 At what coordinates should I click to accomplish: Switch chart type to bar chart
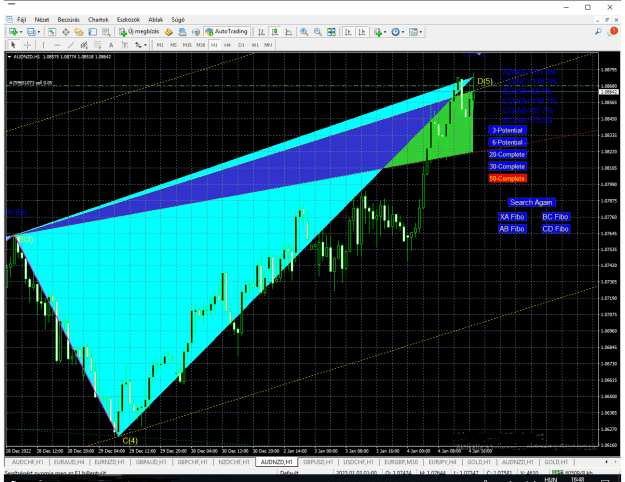coord(261,32)
